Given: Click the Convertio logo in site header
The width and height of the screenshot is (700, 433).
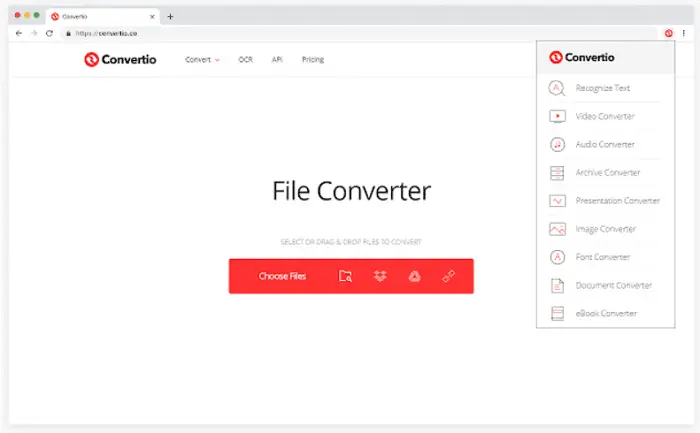Looking at the screenshot, I should 120,59.
